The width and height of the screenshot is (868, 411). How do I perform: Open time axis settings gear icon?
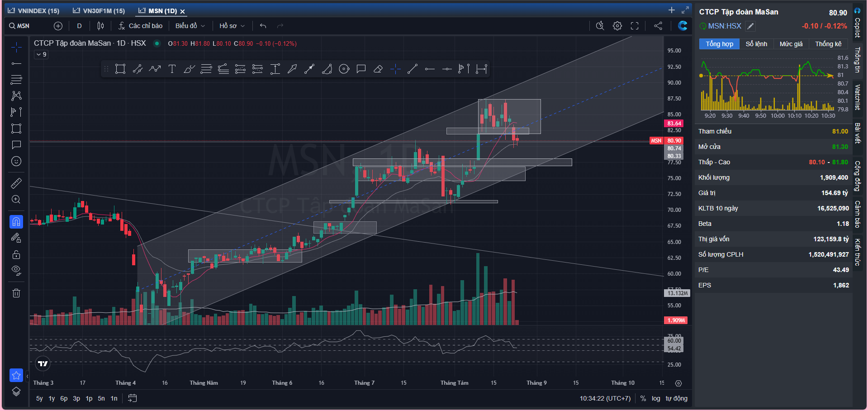[678, 383]
